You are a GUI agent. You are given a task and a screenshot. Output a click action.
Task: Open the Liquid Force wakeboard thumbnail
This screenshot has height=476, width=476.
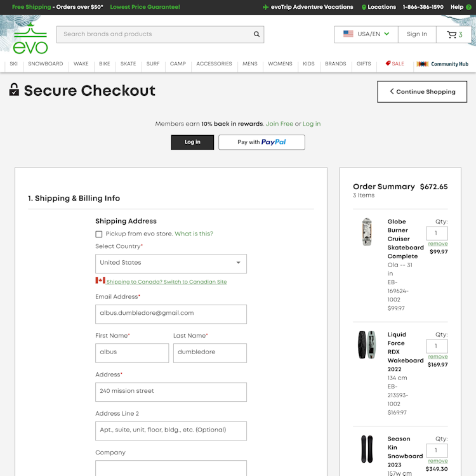coord(367,345)
